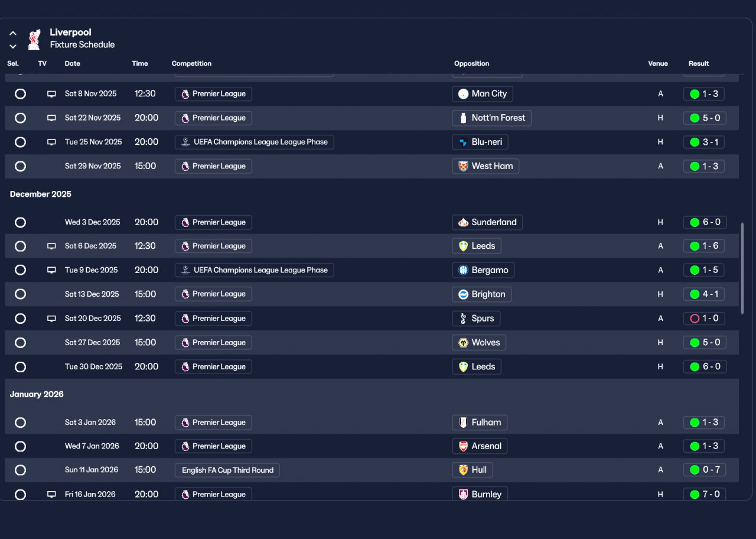Screen dimensions: 756x539
Task: View the 4 - 1 result against Brighton
Action: tap(704, 294)
